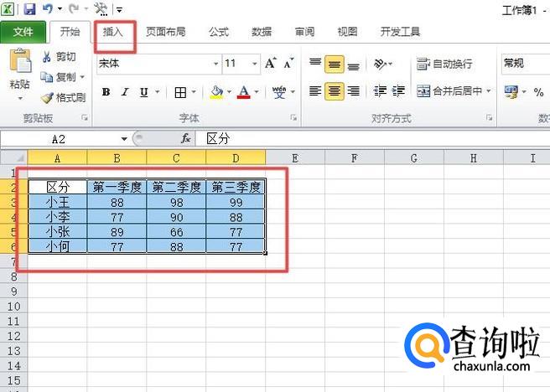
Task: Expand the 粘贴 options arrow
Action: (x=20, y=99)
